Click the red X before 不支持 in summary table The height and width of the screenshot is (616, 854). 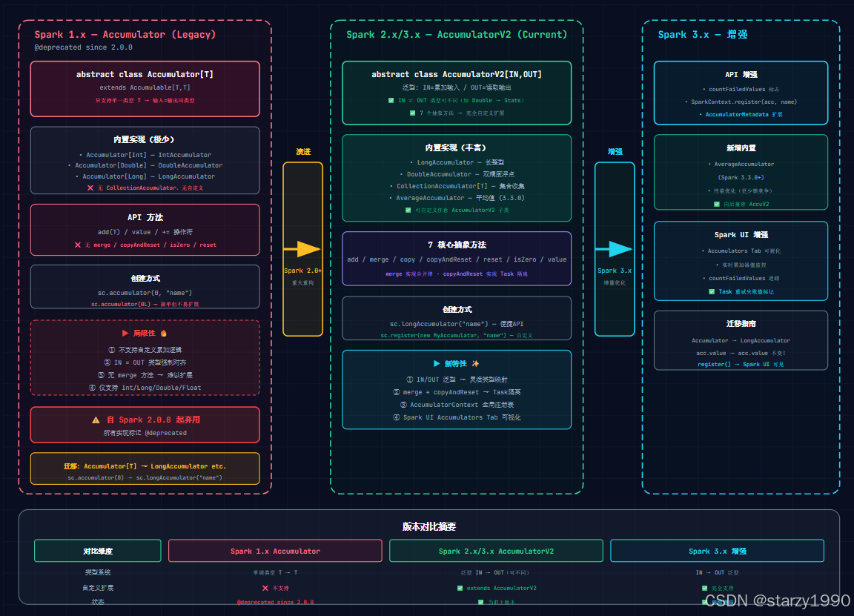pyautogui.click(x=265, y=589)
